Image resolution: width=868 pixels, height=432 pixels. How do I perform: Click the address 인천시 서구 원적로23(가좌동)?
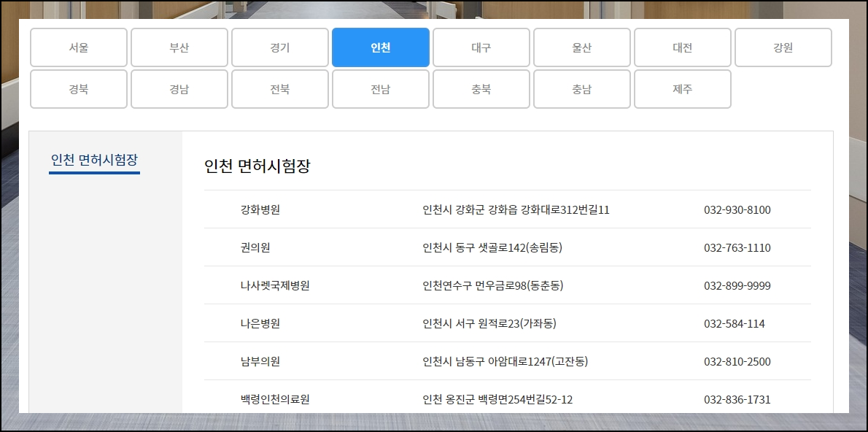tap(489, 323)
